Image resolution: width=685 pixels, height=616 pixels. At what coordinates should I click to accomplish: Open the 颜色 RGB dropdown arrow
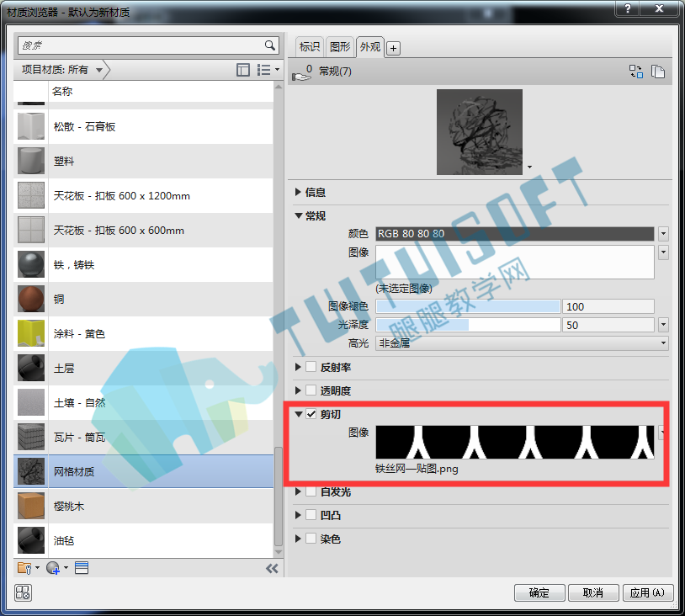tap(664, 234)
